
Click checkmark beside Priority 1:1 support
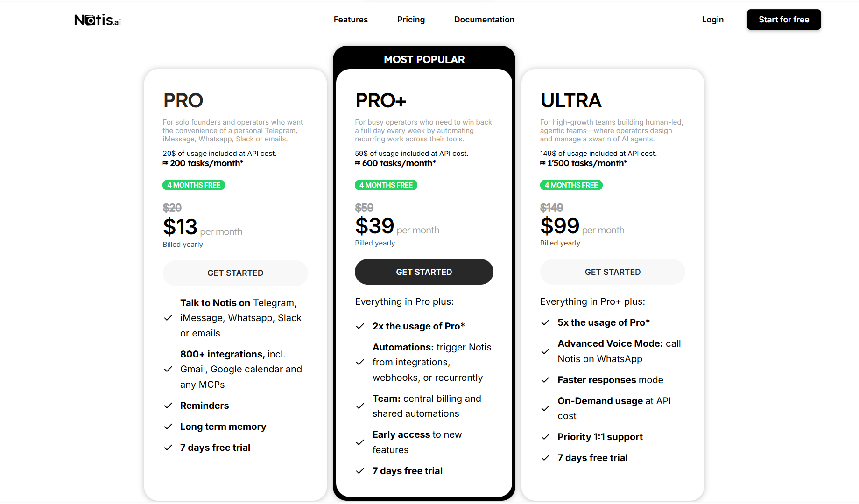[x=545, y=437]
